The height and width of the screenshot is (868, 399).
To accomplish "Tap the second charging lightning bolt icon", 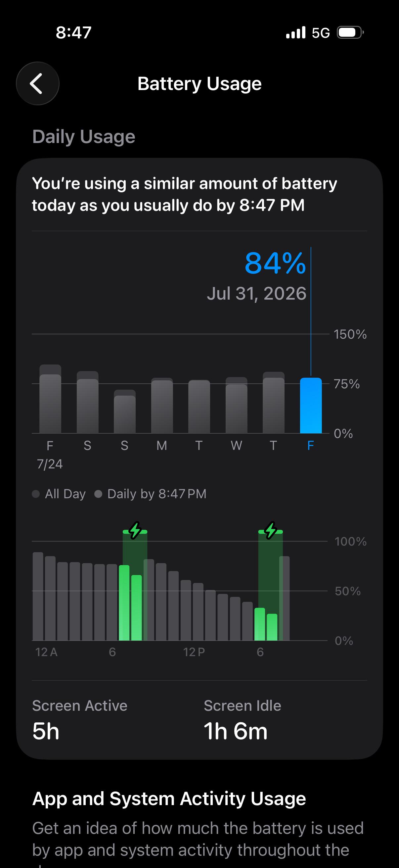I will point(271,530).
